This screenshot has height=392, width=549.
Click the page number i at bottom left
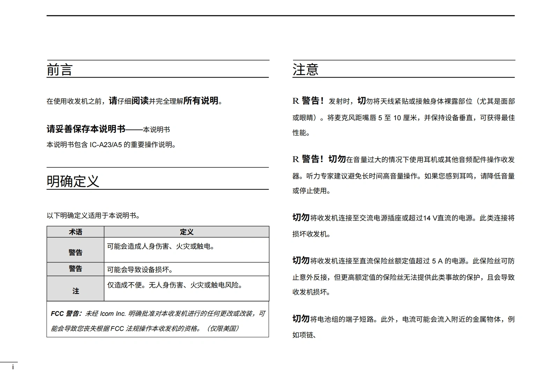(13, 367)
